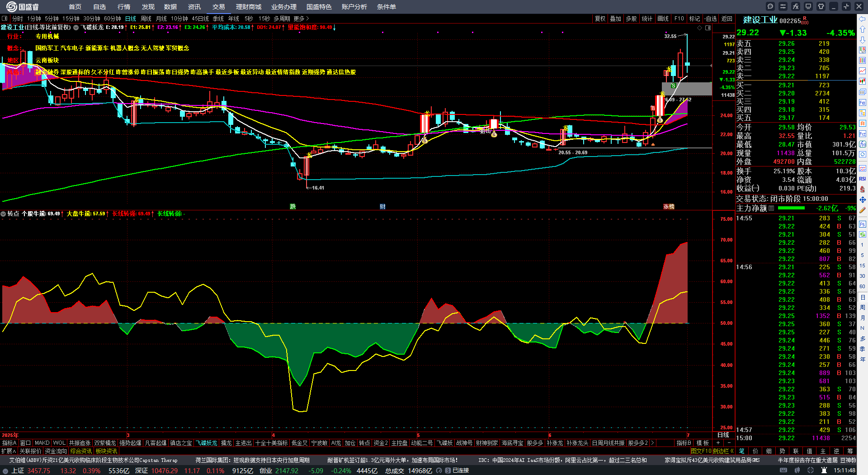Open the message chat icon in title bar
Image resolution: width=868 pixels, height=475 pixels.
pyautogui.click(x=770, y=6)
